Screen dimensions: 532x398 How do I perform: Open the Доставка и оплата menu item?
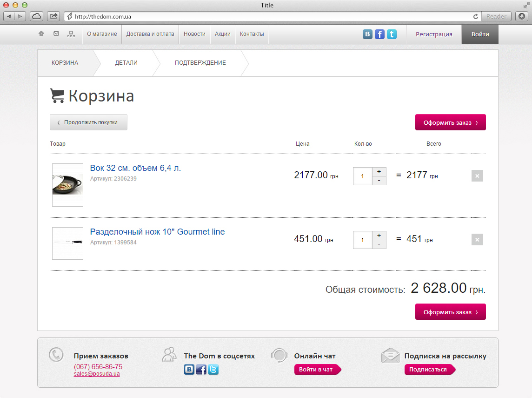pyautogui.click(x=150, y=34)
